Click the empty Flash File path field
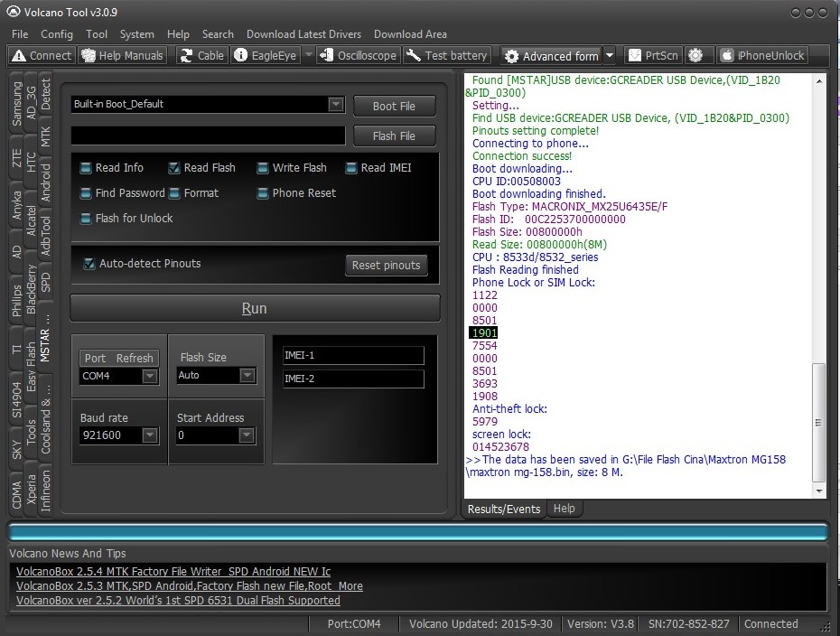Screen dimensions: 840x636 pyautogui.click(x=209, y=136)
